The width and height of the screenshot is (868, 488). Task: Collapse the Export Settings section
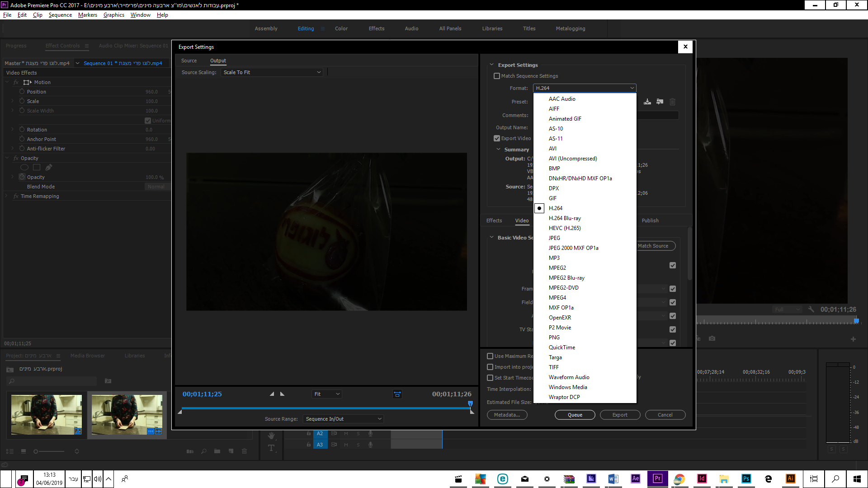pos(491,65)
